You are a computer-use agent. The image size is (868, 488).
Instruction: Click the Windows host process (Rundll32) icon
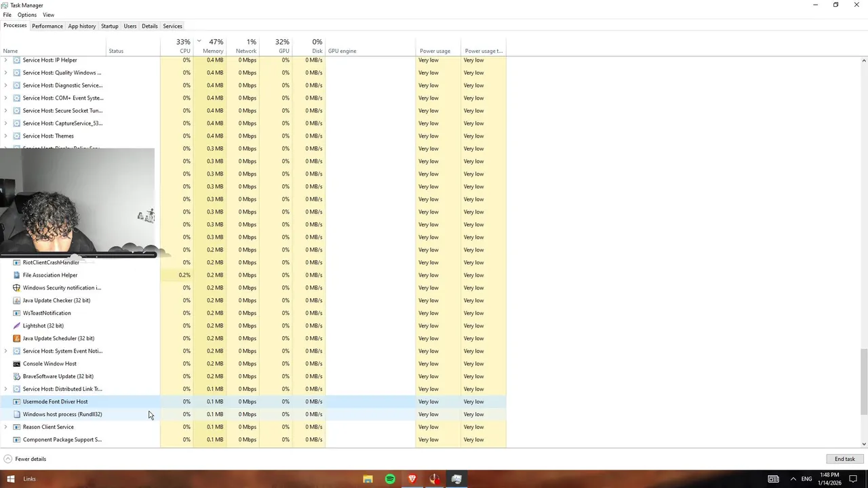[x=17, y=414]
